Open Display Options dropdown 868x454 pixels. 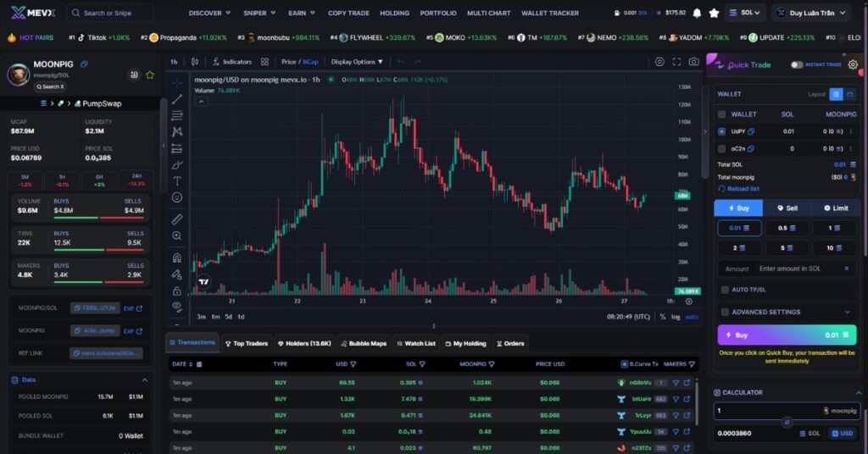coord(357,62)
